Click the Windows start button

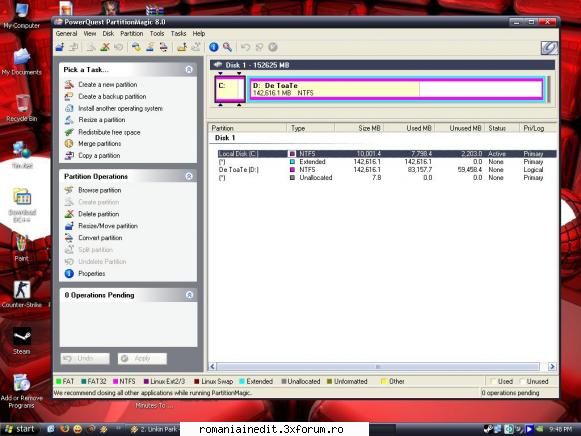[20, 429]
